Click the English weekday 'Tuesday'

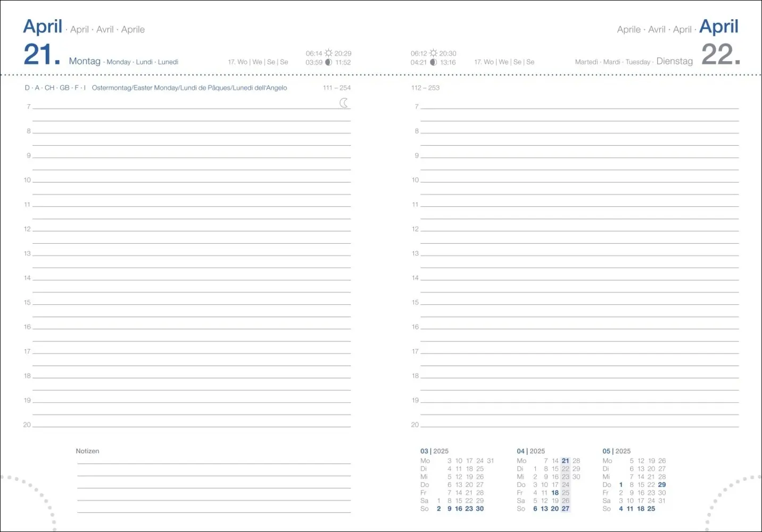point(638,62)
